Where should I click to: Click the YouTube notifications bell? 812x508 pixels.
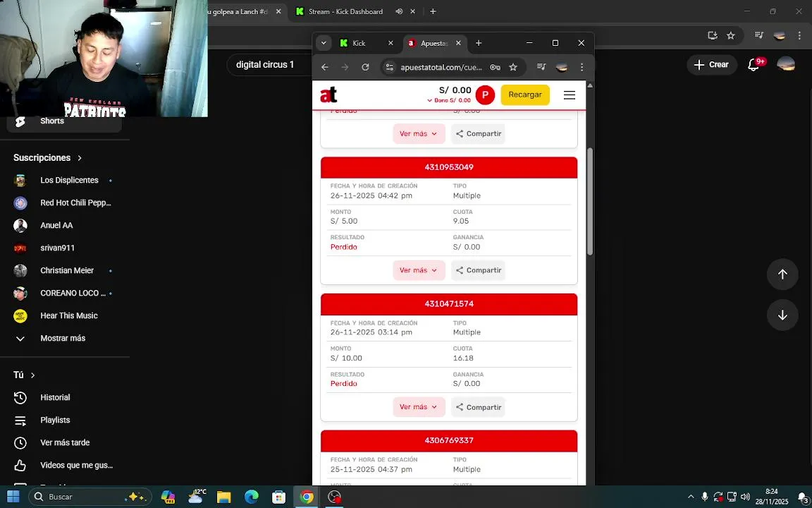point(753,65)
